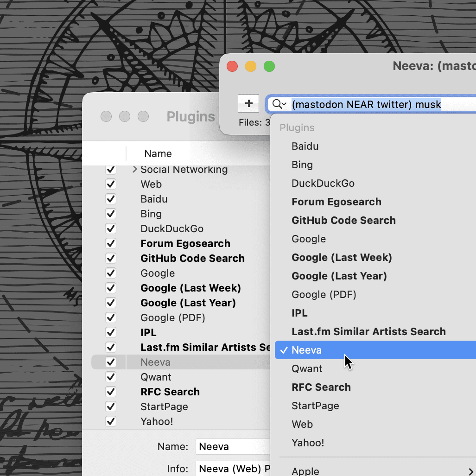Select the Baidu row in Plugins list
This screenshot has width=476, height=476.
tap(181, 199)
